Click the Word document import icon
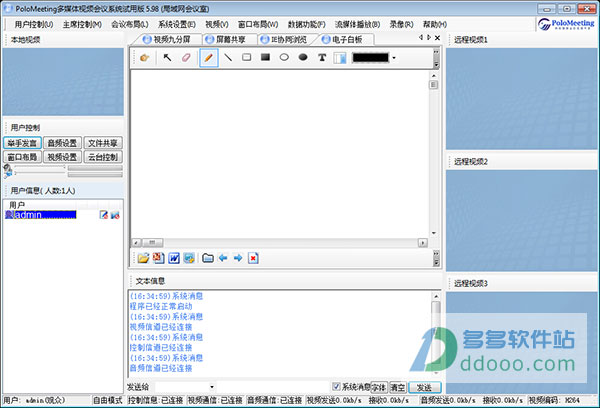Screen dimensions: 600x408 point(174,258)
